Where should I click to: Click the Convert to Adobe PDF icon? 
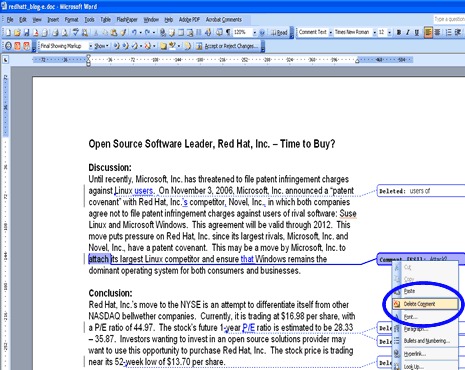coord(8,46)
